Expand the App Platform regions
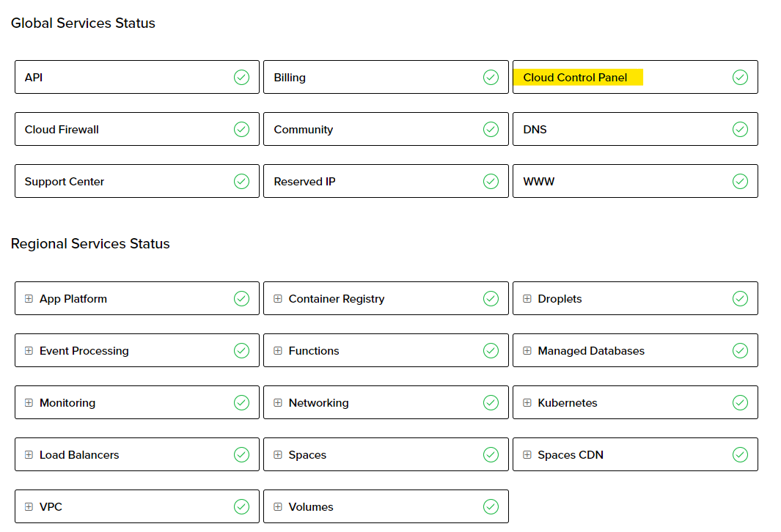 [29, 298]
